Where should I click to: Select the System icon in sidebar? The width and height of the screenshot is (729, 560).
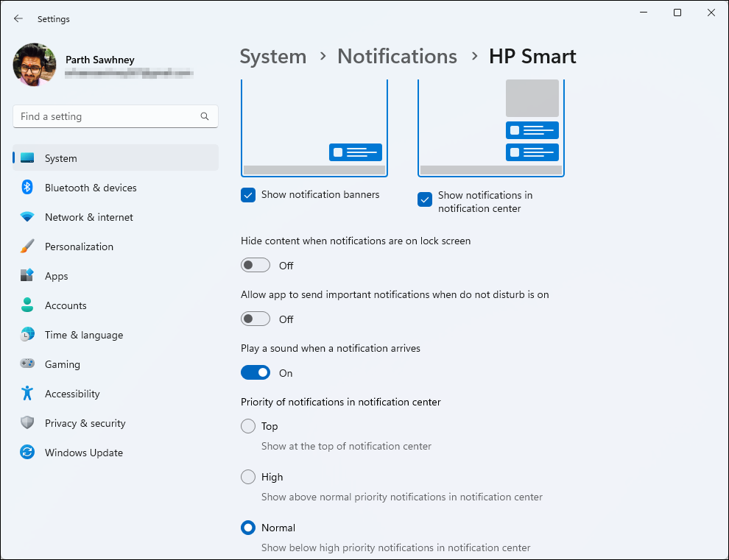(28, 157)
